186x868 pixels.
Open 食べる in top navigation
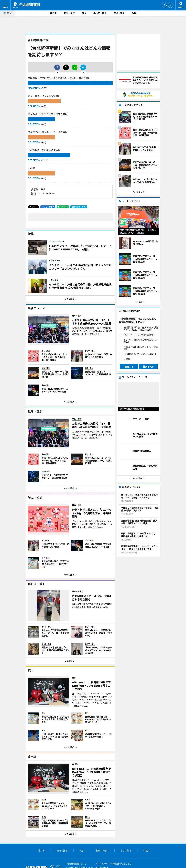point(53,13)
